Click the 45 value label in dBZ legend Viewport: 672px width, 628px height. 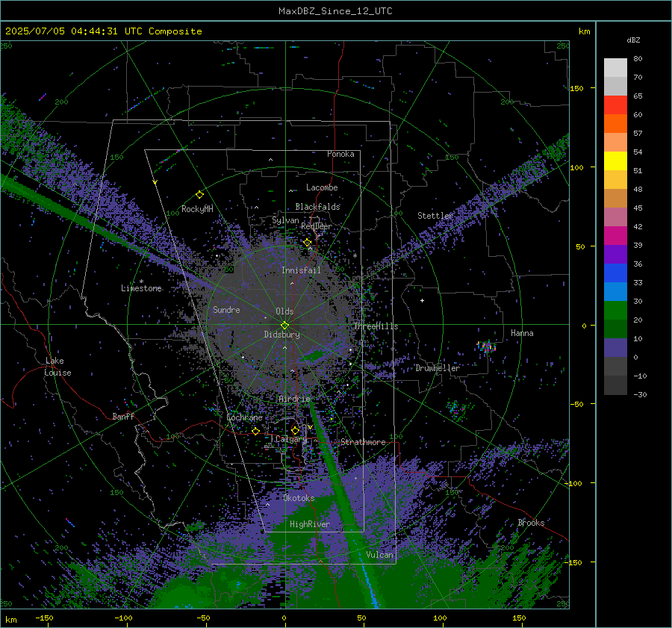point(638,208)
